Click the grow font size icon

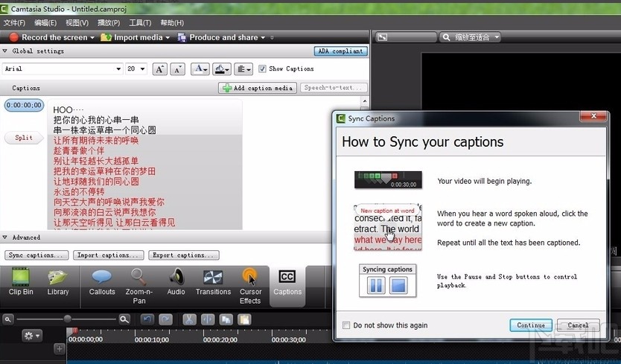click(159, 69)
